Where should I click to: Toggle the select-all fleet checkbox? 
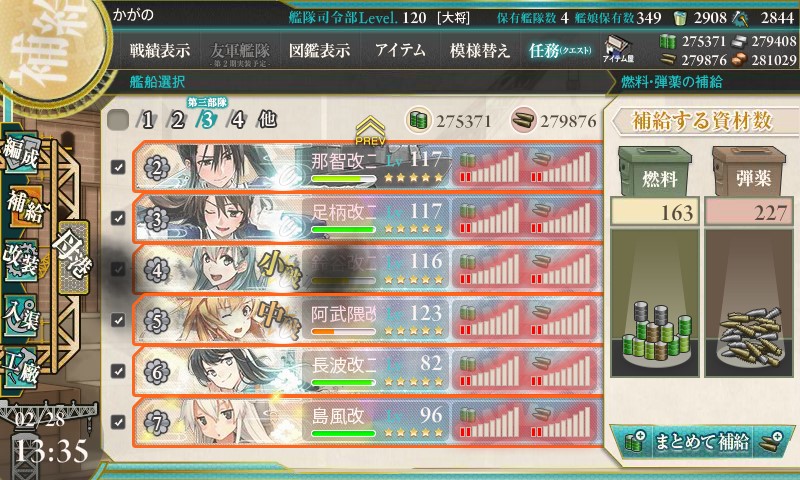118,120
